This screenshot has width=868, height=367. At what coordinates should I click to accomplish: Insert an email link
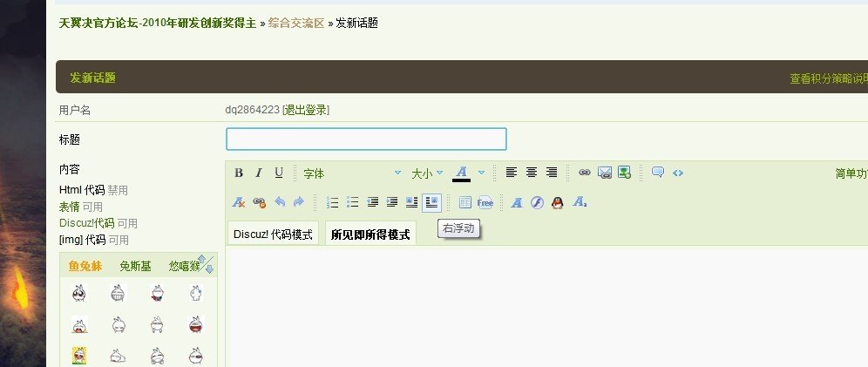coord(605,173)
